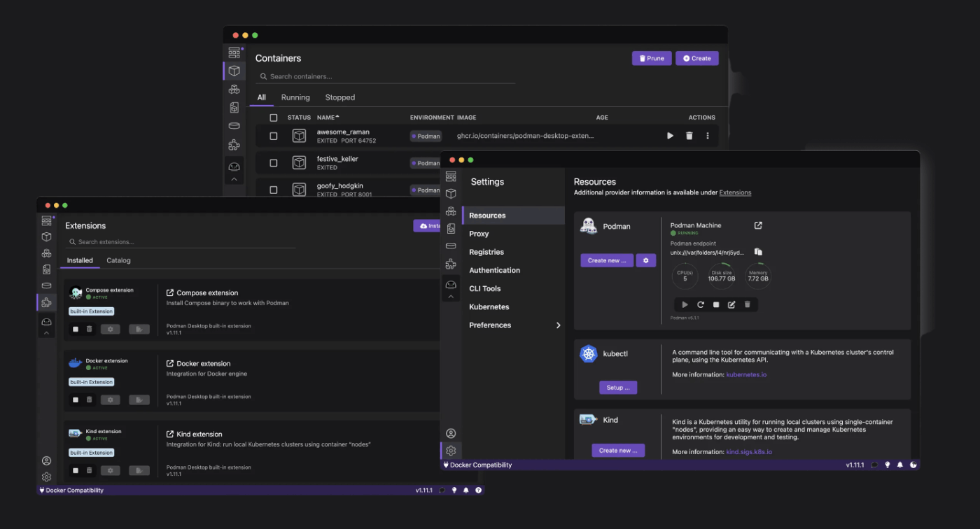Click help icon in Extensions window status bar

[479, 490]
